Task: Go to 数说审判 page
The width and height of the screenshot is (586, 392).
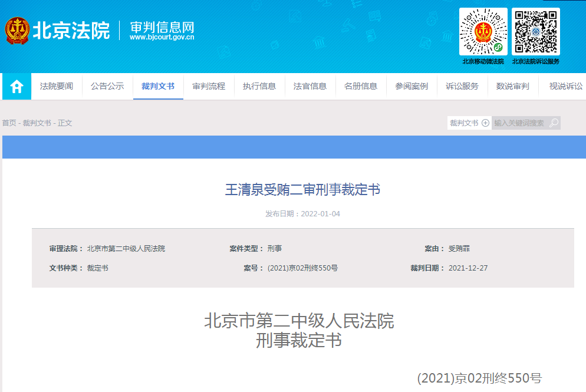Action: (513, 87)
